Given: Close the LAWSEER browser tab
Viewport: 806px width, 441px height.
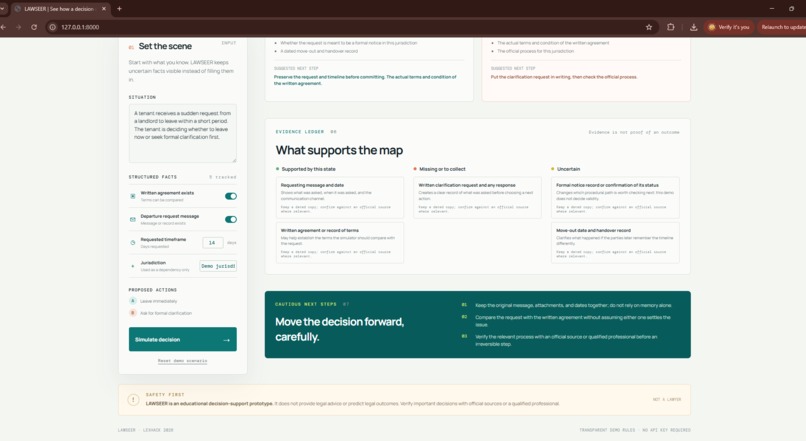Looking at the screenshot, I should [104, 9].
